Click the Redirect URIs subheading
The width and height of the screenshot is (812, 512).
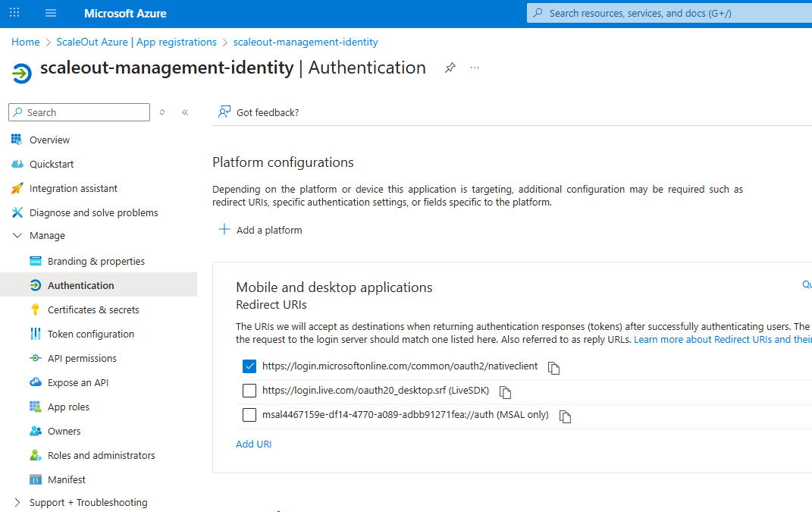coord(271,305)
